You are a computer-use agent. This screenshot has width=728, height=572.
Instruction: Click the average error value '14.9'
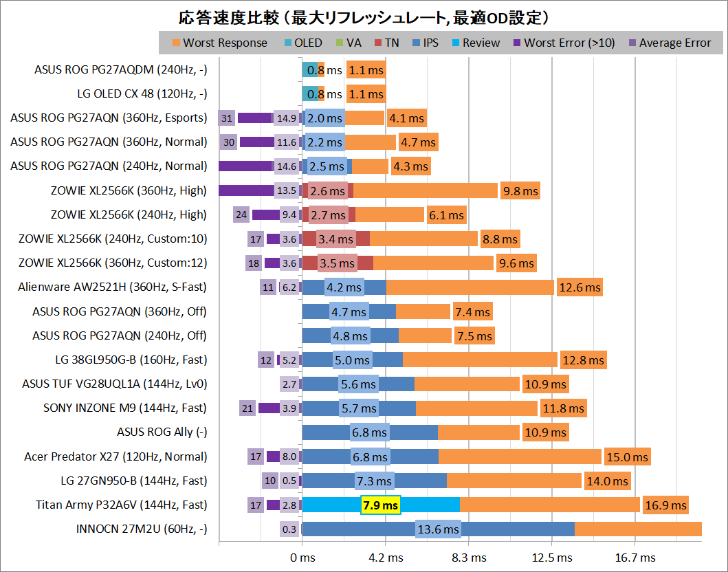(287, 118)
